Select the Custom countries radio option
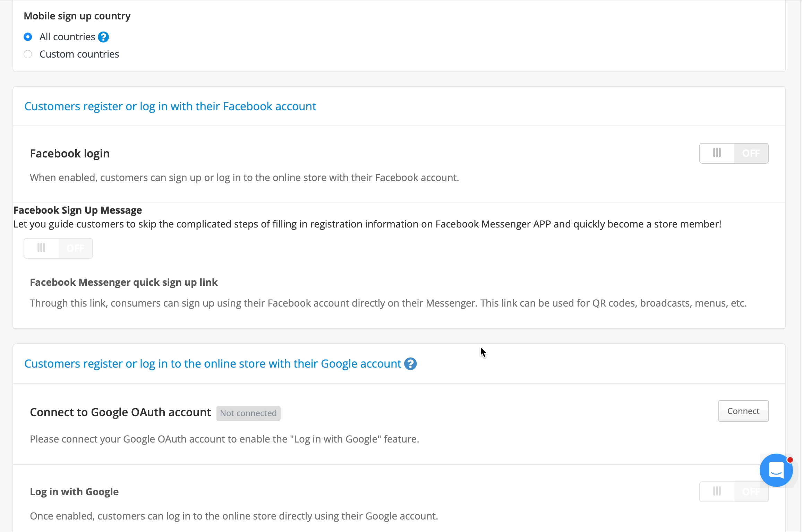Screen dimensions: 802x532 [x=28, y=54]
